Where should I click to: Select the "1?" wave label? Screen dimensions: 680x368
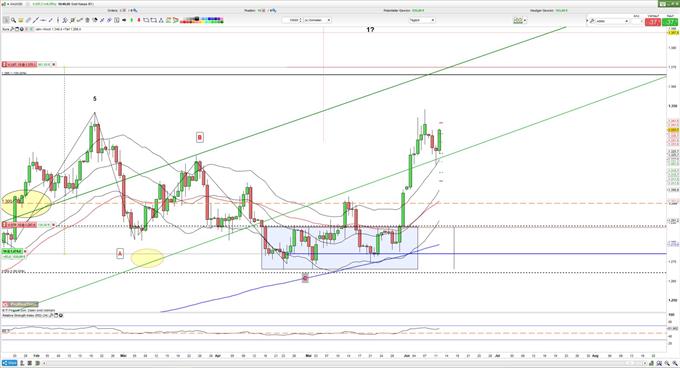[370, 29]
